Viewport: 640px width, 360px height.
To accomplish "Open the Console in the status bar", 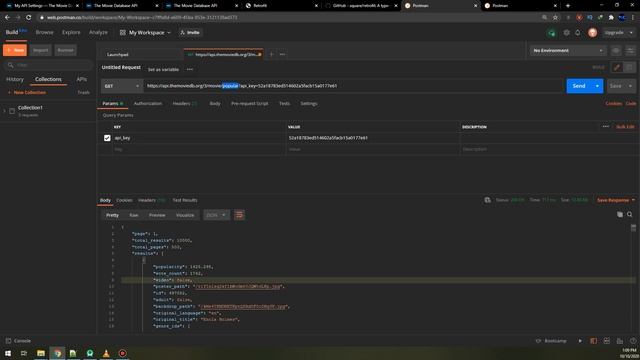I will click(x=18, y=341).
